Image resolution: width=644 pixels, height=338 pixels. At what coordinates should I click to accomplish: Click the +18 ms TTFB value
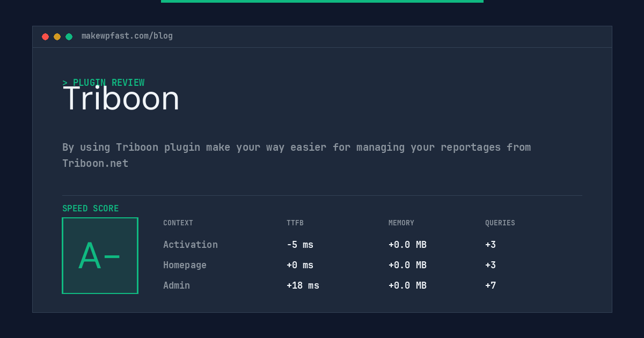pos(303,285)
